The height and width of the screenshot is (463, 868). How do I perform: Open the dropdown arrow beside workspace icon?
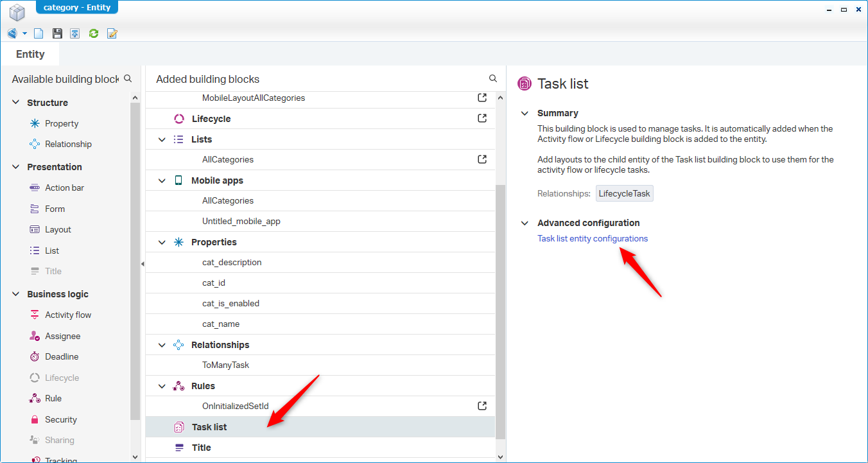(24, 33)
